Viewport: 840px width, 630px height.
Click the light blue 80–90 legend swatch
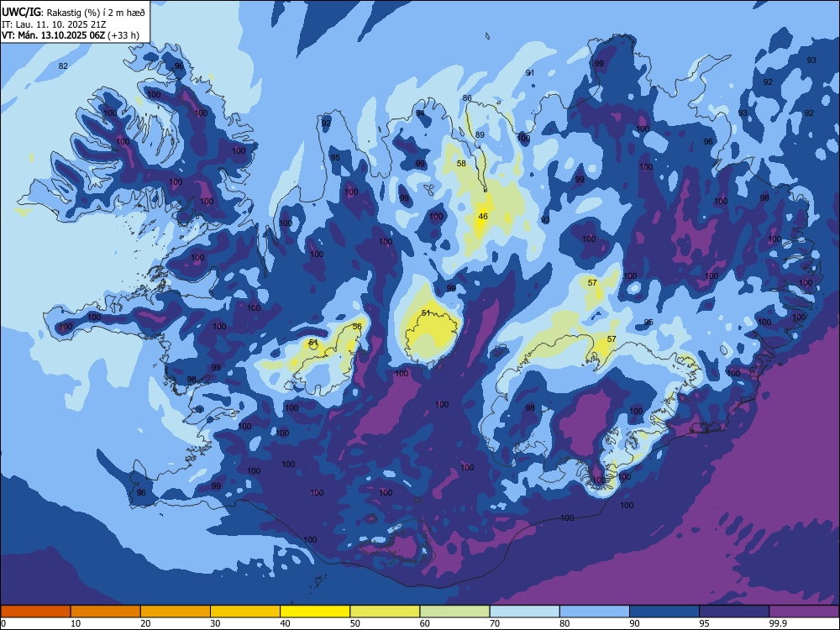click(595, 612)
